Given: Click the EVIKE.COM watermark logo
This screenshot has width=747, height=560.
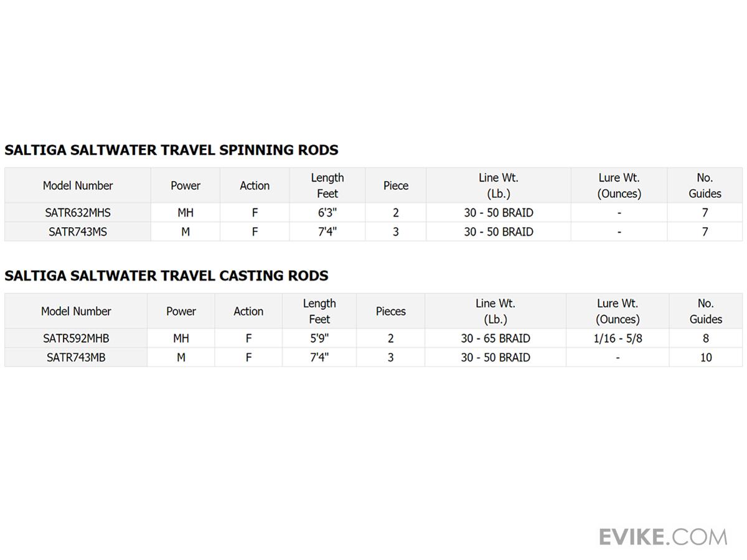Looking at the screenshot, I should pyautogui.click(x=663, y=536).
